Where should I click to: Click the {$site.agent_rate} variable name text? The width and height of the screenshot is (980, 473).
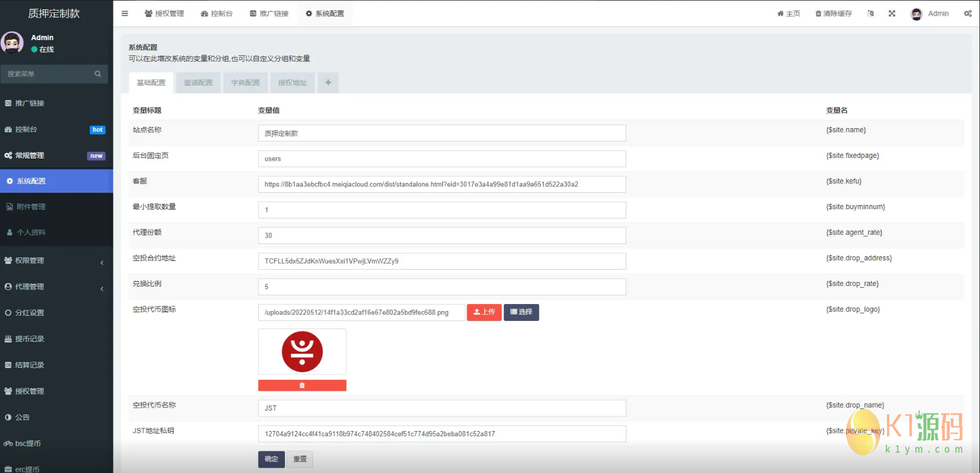(x=854, y=232)
